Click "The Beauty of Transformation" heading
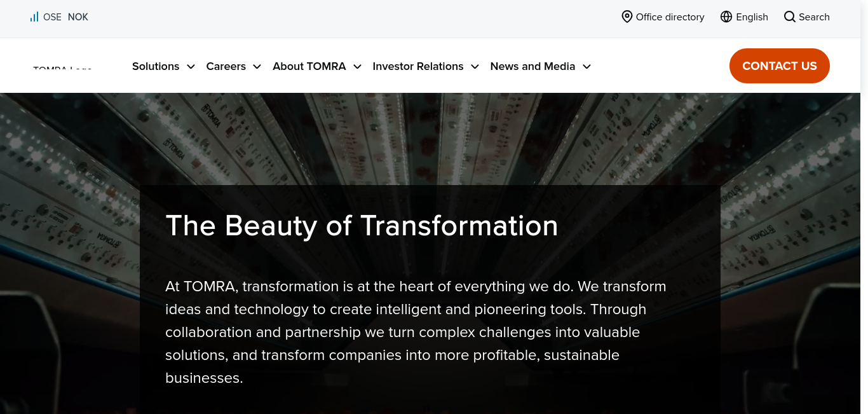 click(362, 226)
